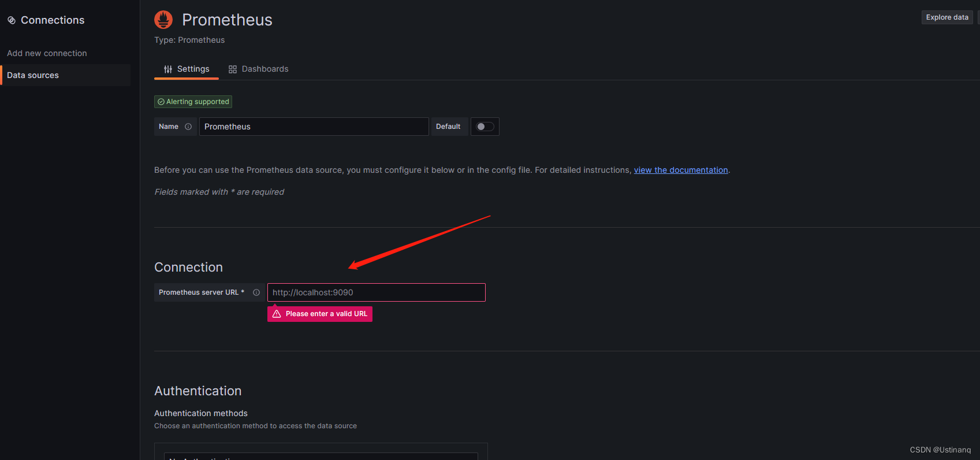
Task: Click the Connections icon in the sidebar
Action: (x=12, y=20)
